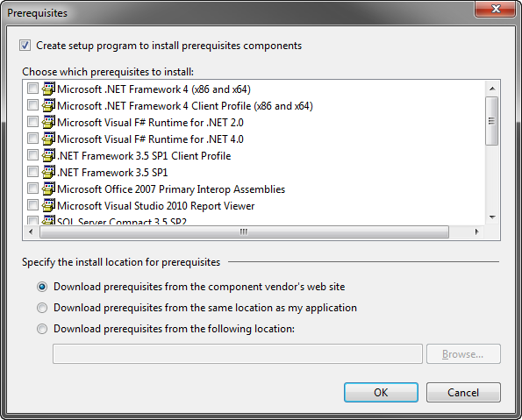Viewport: 522px width, 420px height.
Task: Enable Visual F# Runtime for .NET 4.0
Action: [x=32, y=139]
